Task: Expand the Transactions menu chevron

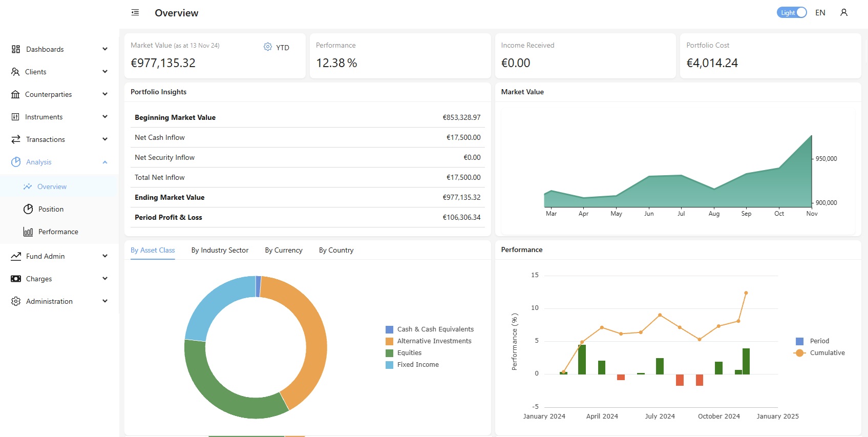Action: [105, 139]
